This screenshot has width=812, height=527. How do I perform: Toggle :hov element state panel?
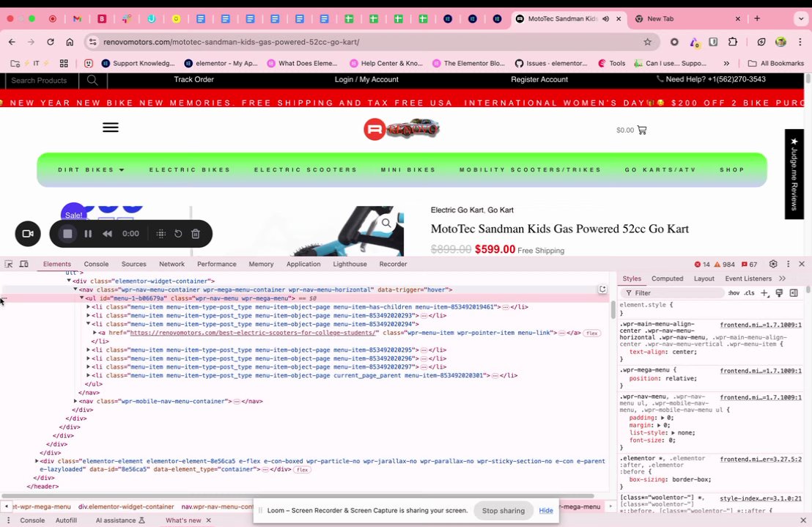click(734, 293)
